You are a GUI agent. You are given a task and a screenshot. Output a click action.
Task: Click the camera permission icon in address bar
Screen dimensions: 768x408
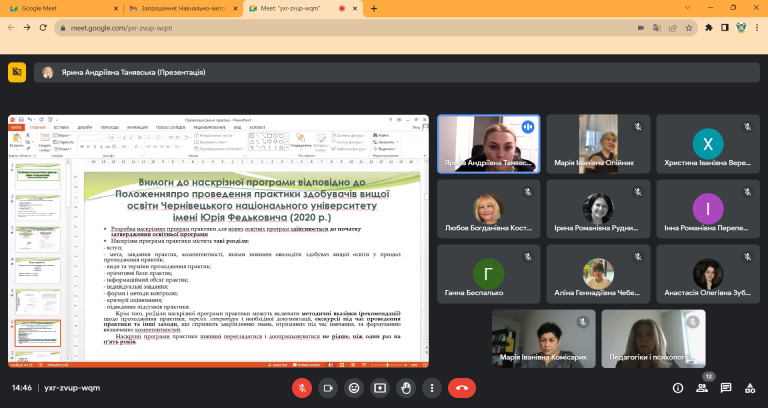[x=641, y=28]
